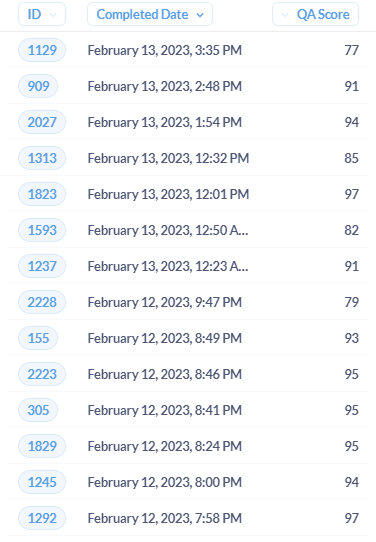Select the ID 1313 badge

coord(42,158)
